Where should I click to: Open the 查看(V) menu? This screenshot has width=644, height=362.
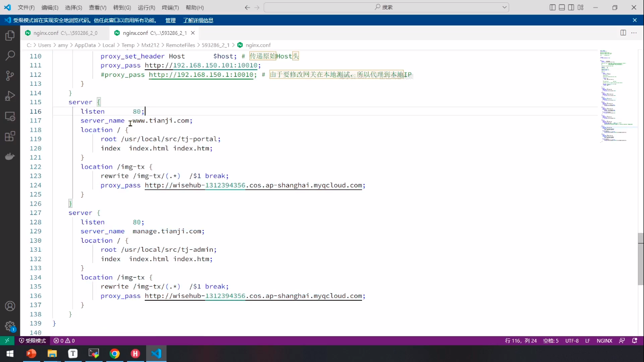pyautogui.click(x=98, y=8)
